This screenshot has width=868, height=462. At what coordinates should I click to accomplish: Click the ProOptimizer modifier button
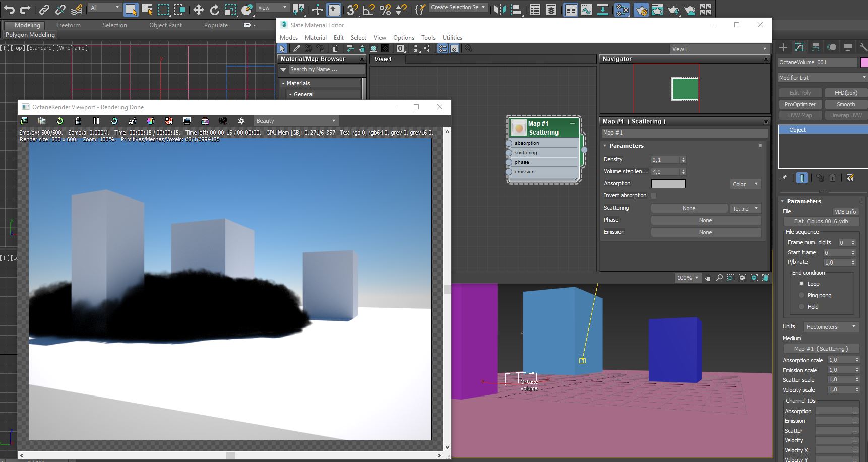click(x=800, y=104)
